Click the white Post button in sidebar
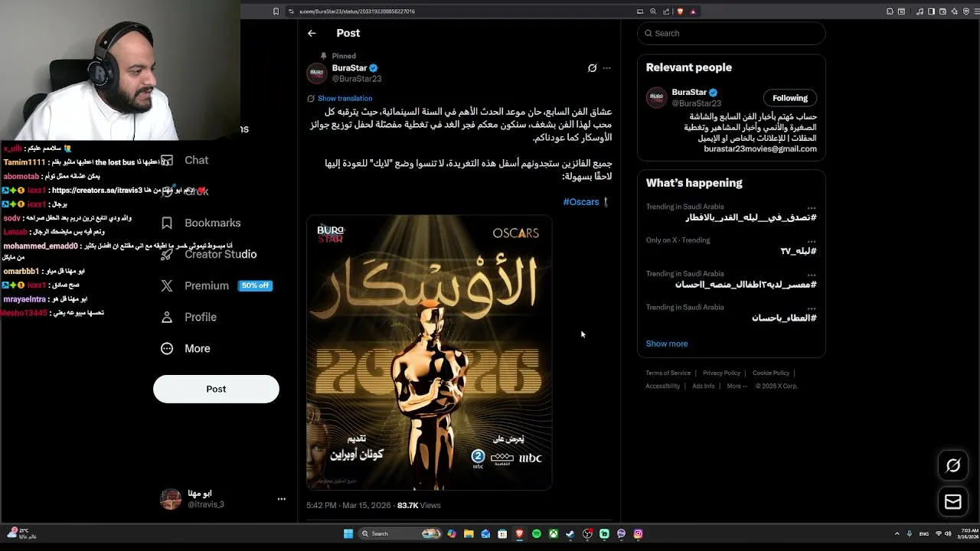The image size is (980, 551). [216, 389]
